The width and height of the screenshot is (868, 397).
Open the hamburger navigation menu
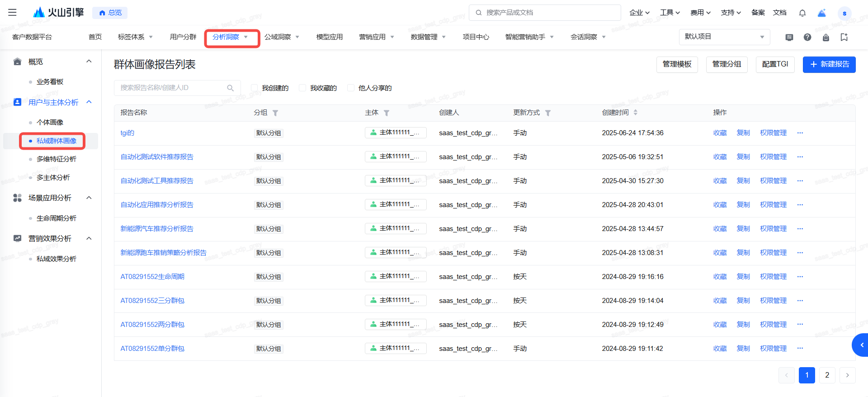point(12,12)
